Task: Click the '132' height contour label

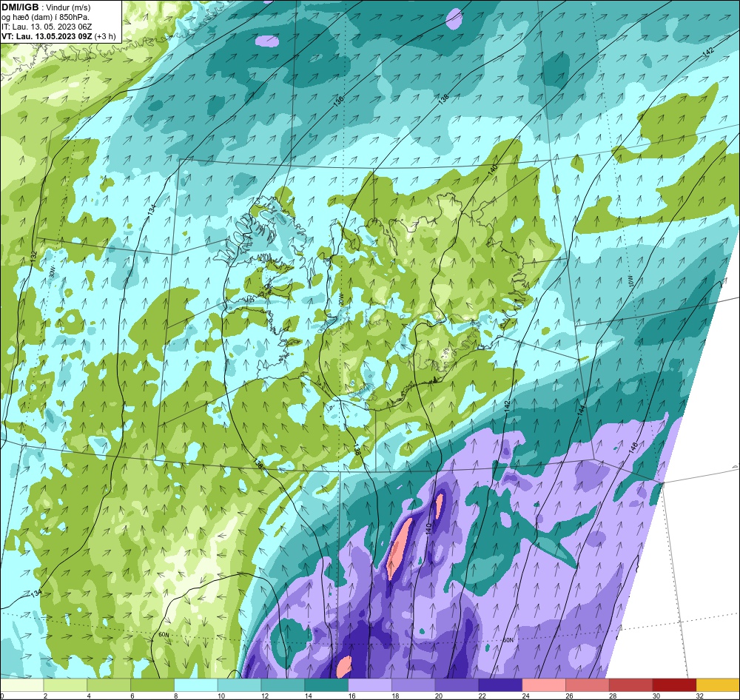Action: [33, 257]
